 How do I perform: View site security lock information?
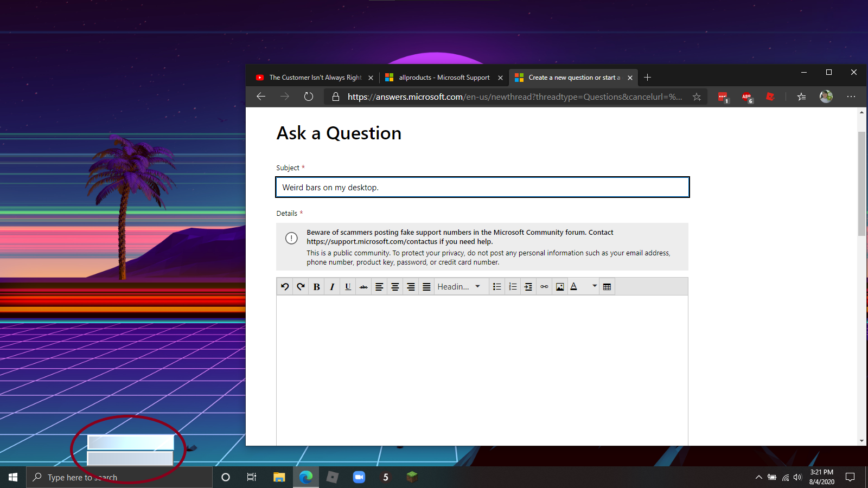[x=336, y=97]
